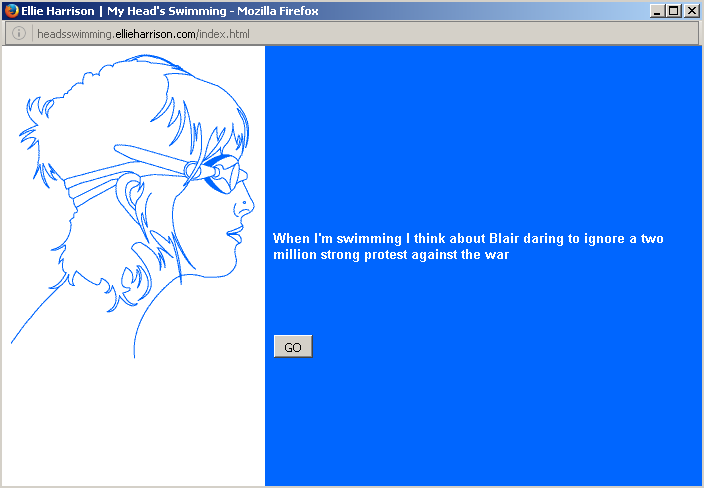Image resolution: width=704 pixels, height=488 pixels.
Task: Click the window title 'Ellie Harrison' text
Action: 58,11
